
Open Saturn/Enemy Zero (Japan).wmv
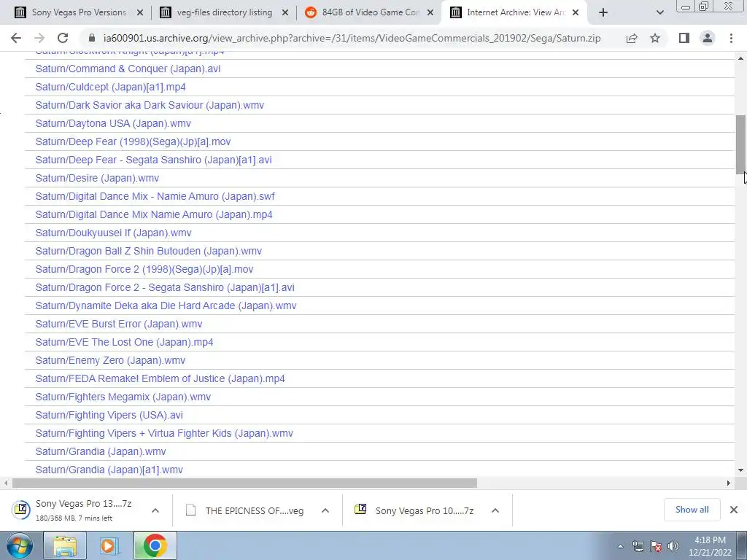[110, 360]
